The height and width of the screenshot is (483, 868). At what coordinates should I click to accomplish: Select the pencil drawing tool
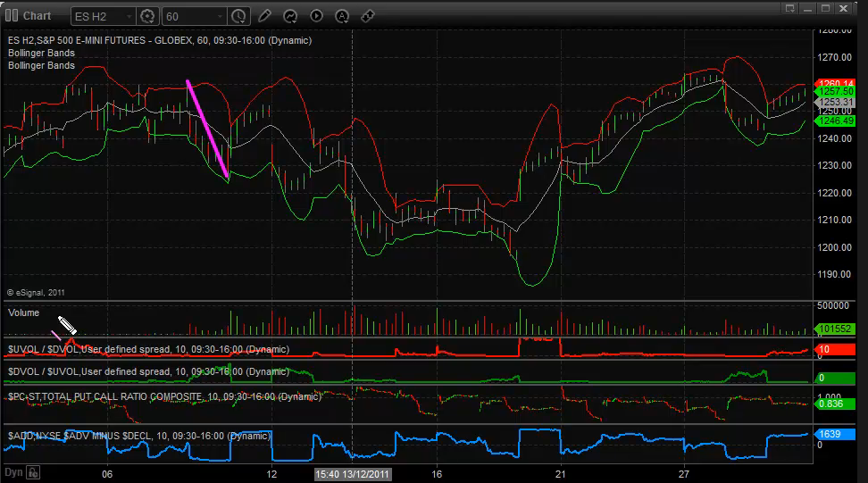264,16
